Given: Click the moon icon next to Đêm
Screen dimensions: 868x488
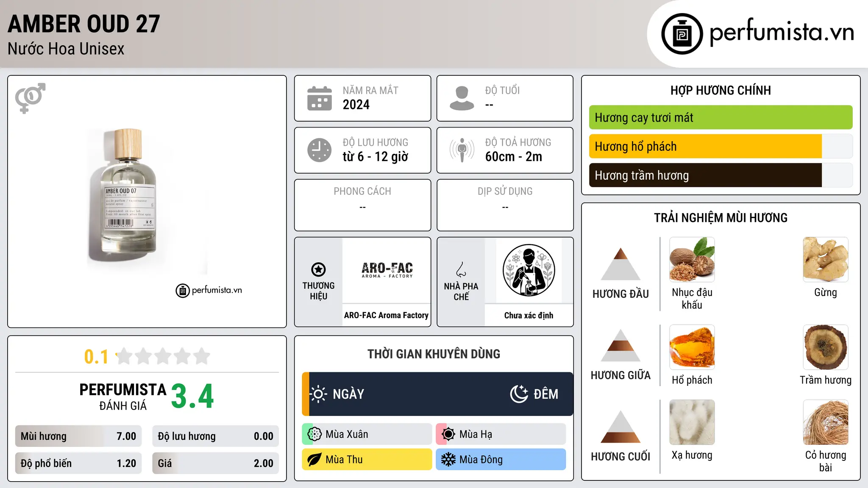Looking at the screenshot, I should point(519,394).
